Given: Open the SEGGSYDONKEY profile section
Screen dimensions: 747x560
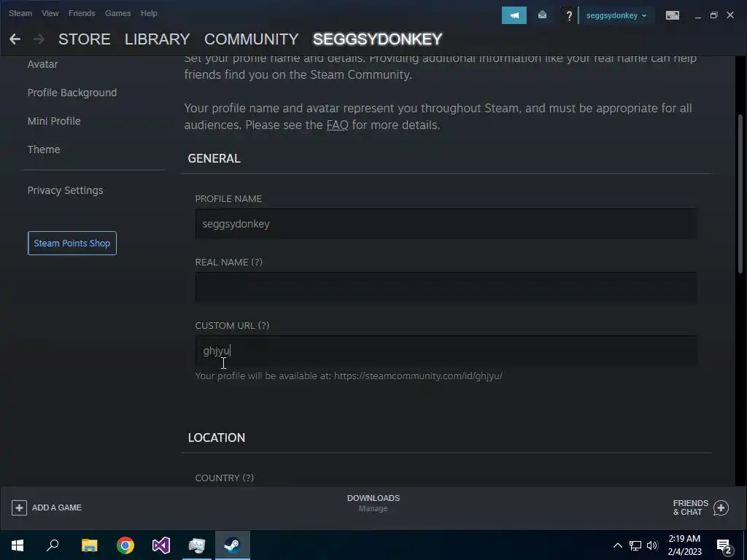Looking at the screenshot, I should [377, 39].
